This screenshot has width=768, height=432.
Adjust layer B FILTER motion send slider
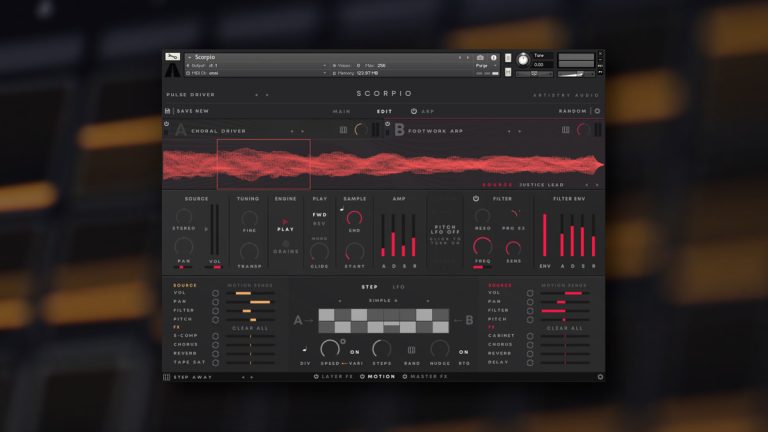pyautogui.click(x=565, y=311)
